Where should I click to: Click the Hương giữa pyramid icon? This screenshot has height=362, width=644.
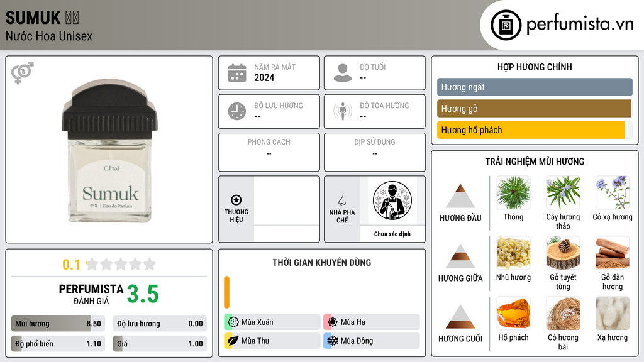point(460,256)
